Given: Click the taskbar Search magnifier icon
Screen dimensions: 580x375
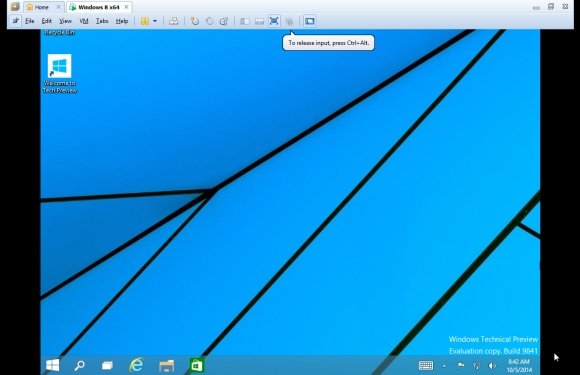Looking at the screenshot, I should [80, 365].
